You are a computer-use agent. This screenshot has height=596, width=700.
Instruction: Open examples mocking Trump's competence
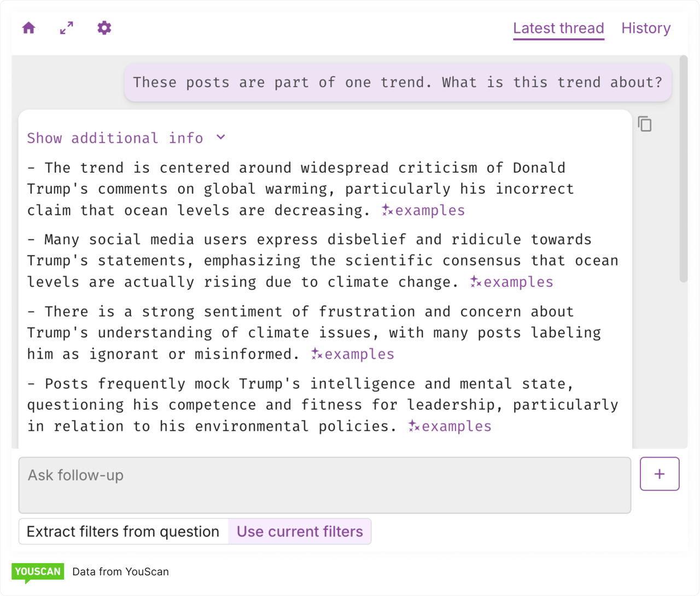coord(456,426)
